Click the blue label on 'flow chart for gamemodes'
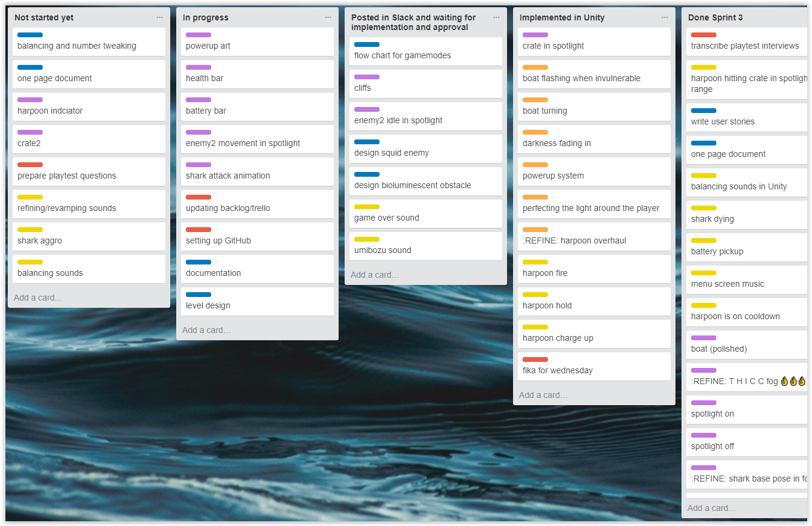This screenshot has width=812, height=526. pyautogui.click(x=366, y=44)
